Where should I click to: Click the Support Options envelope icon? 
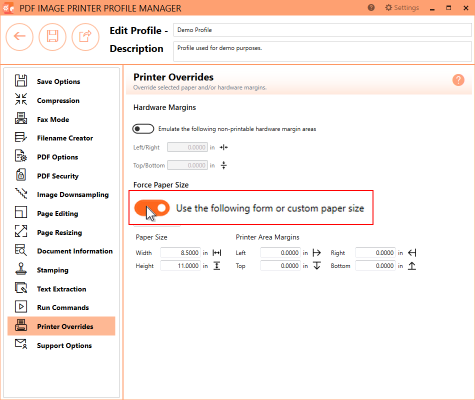[21, 344]
